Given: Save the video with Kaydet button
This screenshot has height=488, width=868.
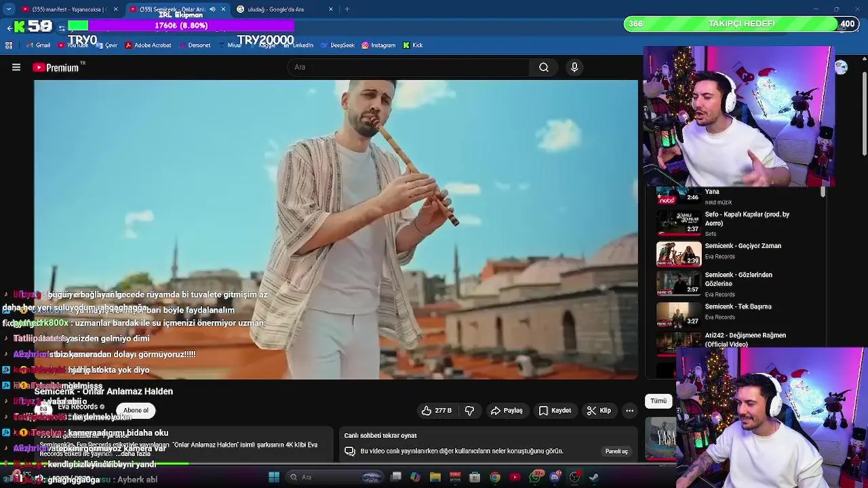Looking at the screenshot, I should (x=555, y=410).
